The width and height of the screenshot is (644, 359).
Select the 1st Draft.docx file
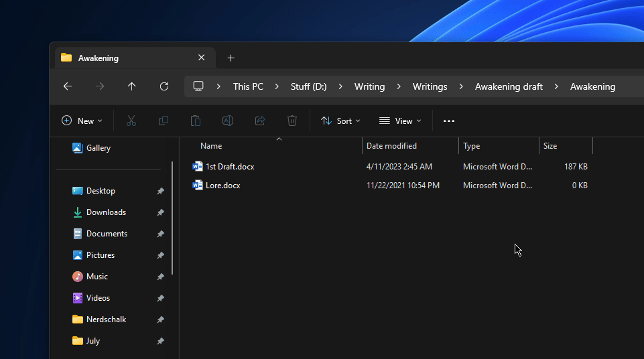tap(230, 167)
